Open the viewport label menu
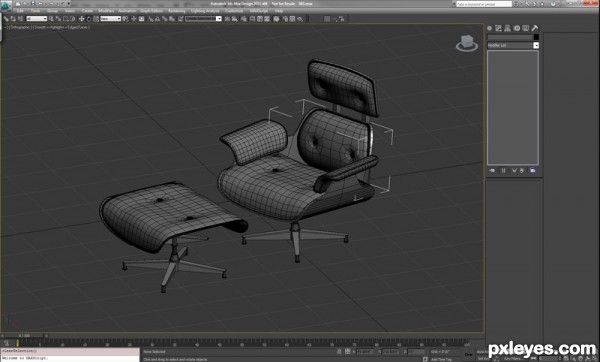 click(47, 27)
